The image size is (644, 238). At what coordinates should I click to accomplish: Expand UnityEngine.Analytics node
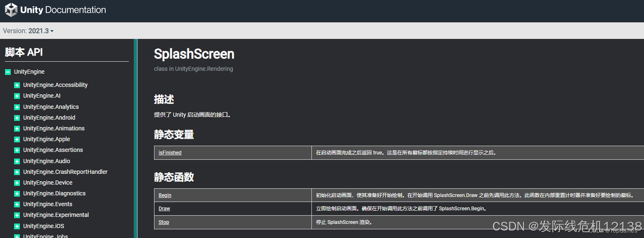[17, 107]
